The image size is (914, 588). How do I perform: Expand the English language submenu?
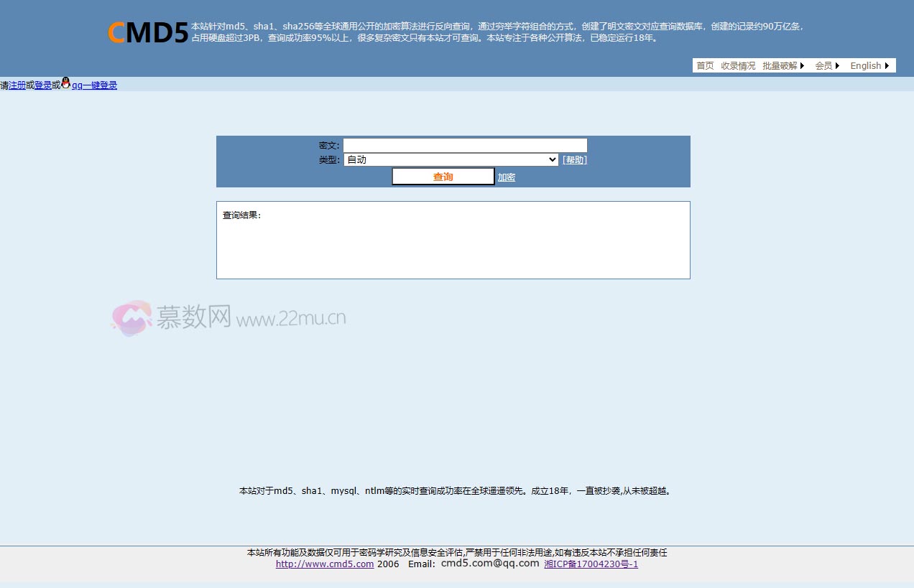[x=888, y=65]
